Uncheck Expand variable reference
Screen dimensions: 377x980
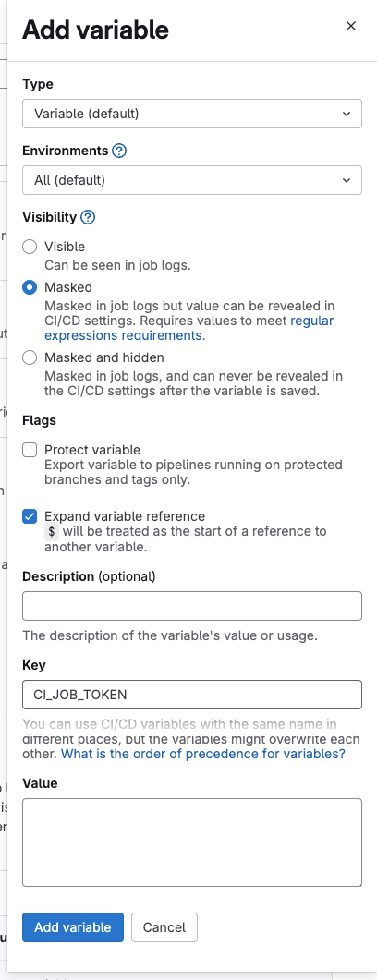[x=30, y=516]
